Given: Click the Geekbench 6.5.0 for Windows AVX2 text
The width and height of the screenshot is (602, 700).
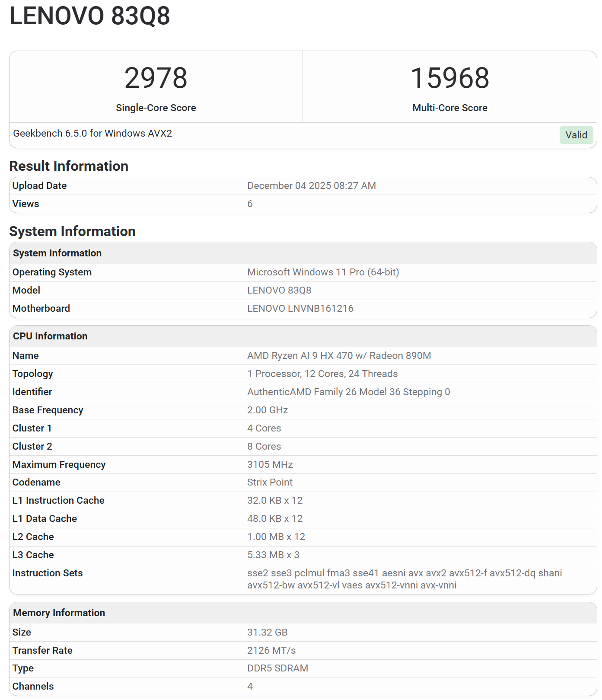Looking at the screenshot, I should click(x=92, y=134).
